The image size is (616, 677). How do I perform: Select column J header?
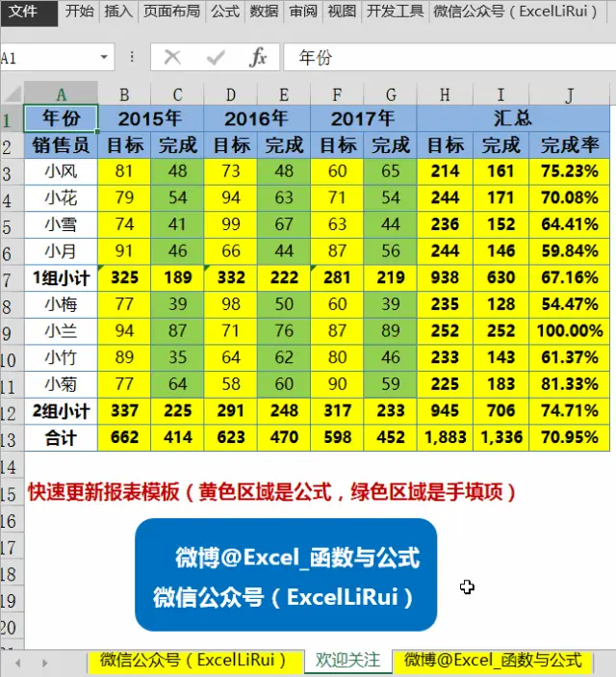coord(569,93)
